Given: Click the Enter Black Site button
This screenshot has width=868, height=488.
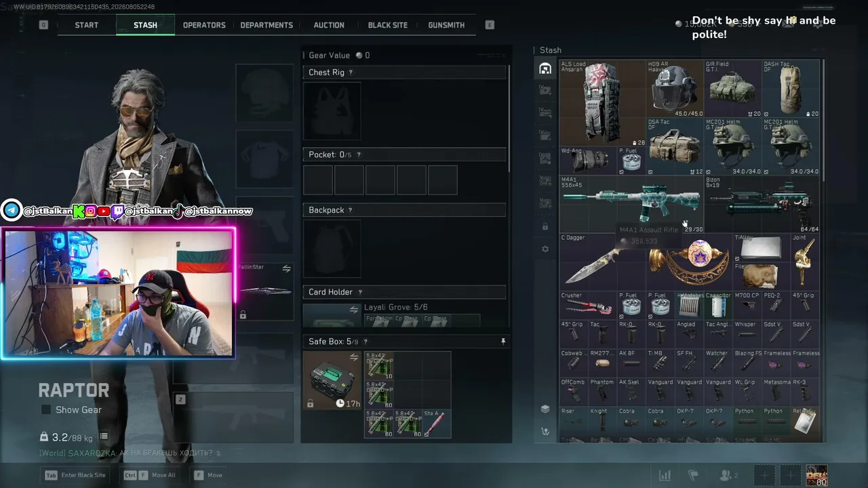Looking at the screenshot, I should (75, 475).
